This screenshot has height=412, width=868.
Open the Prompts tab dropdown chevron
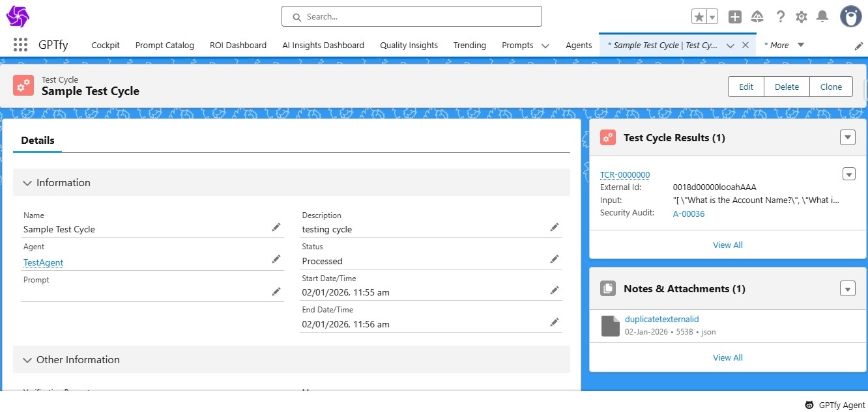pos(545,46)
